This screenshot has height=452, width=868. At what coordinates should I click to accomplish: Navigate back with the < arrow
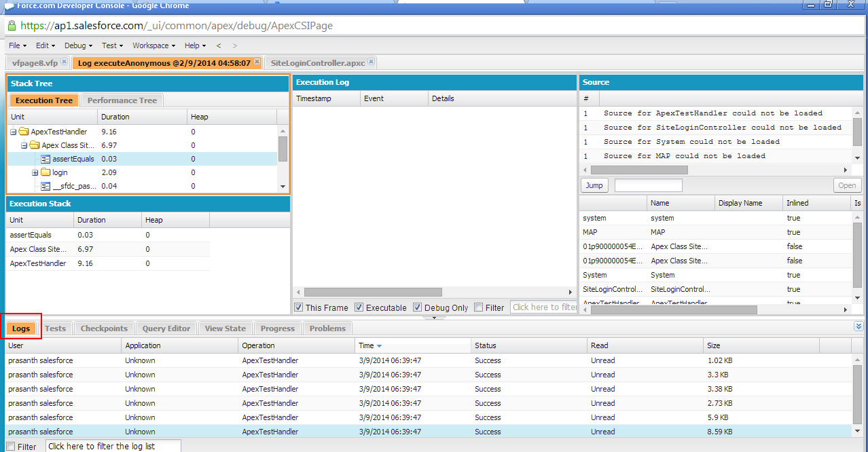[x=219, y=45]
